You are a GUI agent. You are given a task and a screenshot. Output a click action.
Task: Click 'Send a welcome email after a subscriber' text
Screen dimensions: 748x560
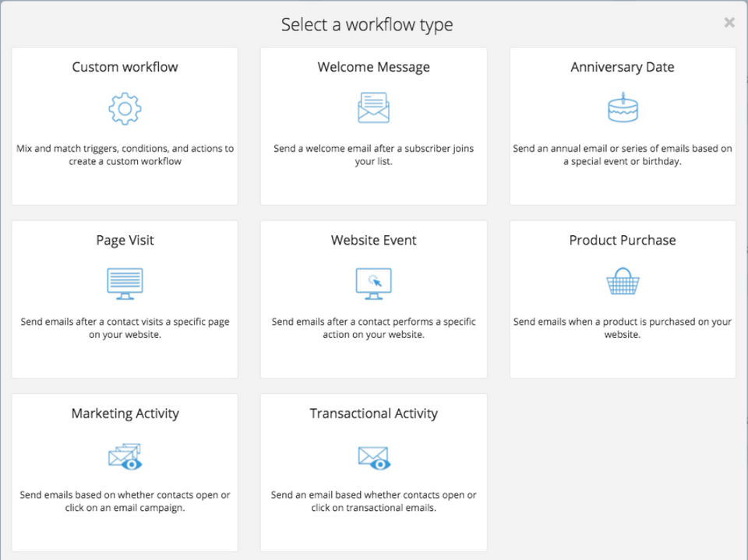click(x=373, y=154)
